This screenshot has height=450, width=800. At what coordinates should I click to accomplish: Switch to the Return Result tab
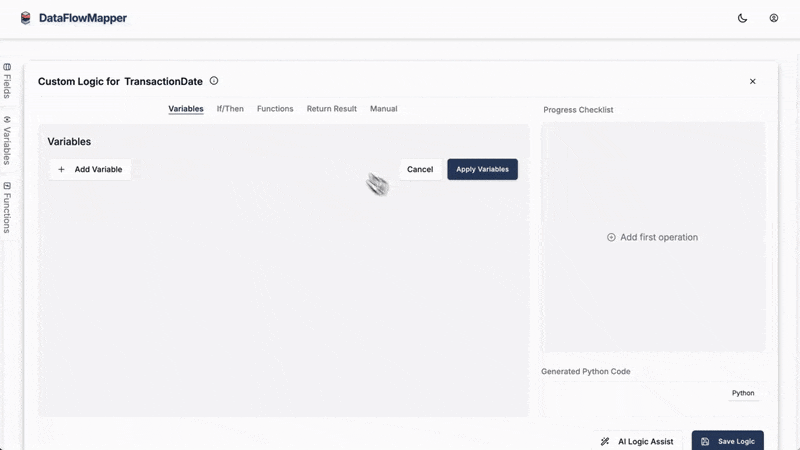click(x=332, y=109)
